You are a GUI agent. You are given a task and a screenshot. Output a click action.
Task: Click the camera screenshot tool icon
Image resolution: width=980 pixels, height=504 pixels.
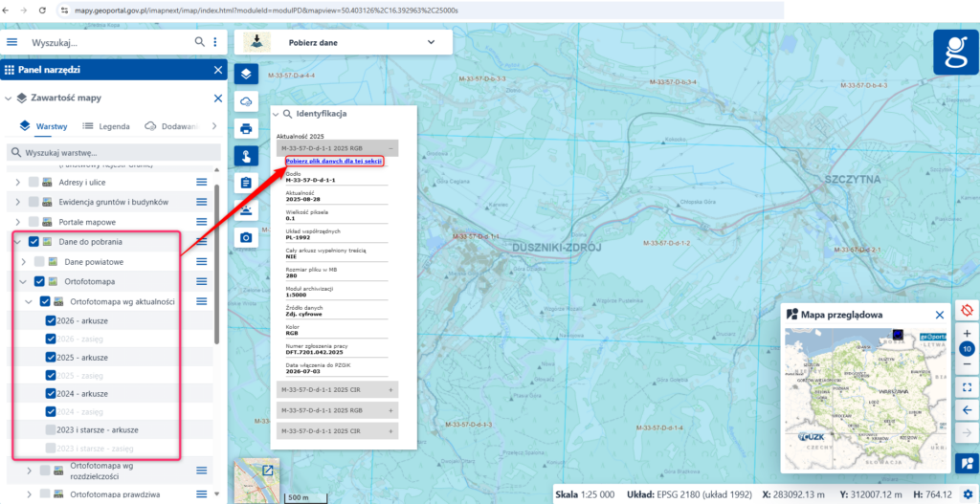point(246,237)
